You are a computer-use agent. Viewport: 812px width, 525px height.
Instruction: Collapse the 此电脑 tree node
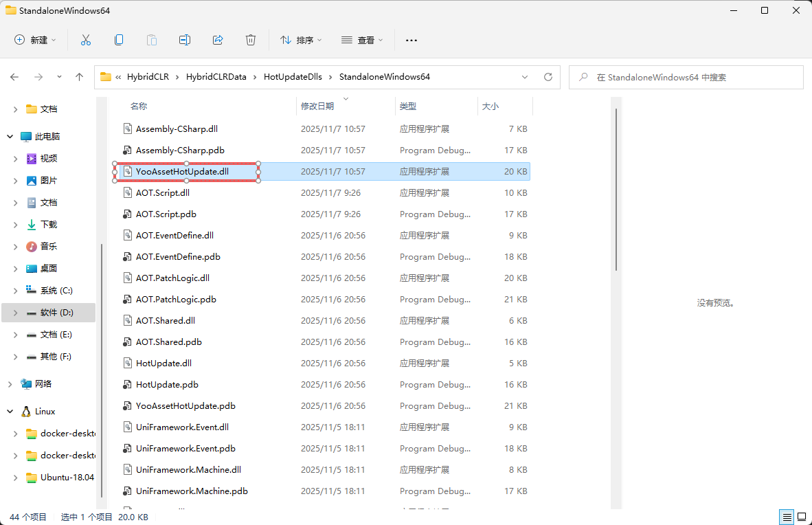(10, 136)
